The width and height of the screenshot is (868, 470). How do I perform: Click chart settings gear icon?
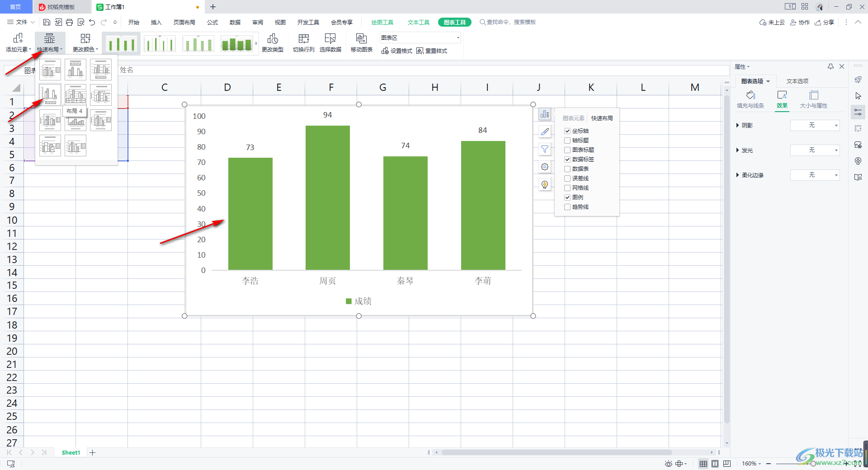545,167
